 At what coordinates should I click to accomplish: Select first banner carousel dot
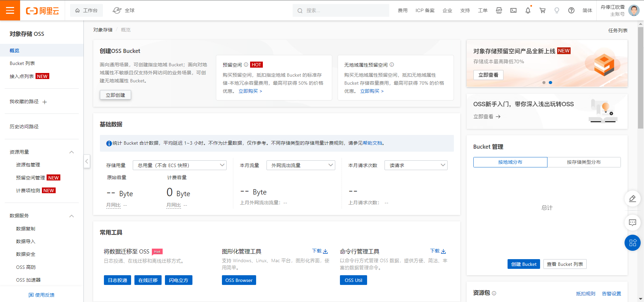coord(544,82)
